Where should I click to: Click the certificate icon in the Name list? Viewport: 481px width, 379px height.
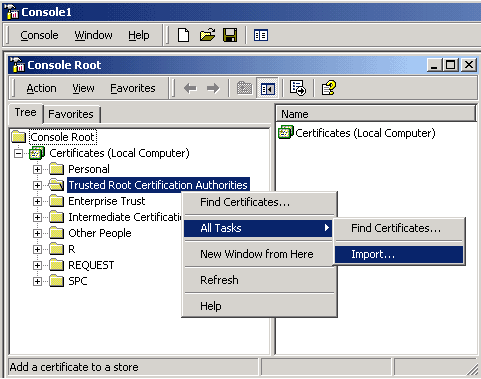click(286, 132)
